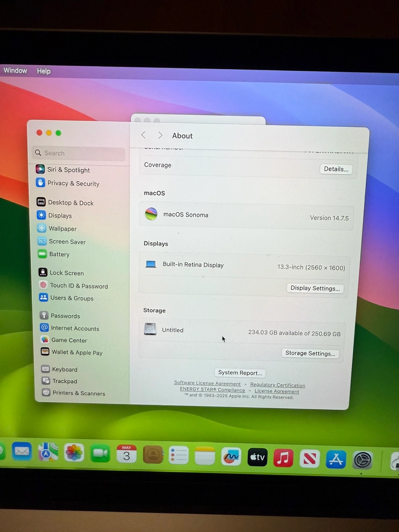399x532 pixels.
Task: Open the Displays sidebar icon
Action: pyautogui.click(x=41, y=215)
